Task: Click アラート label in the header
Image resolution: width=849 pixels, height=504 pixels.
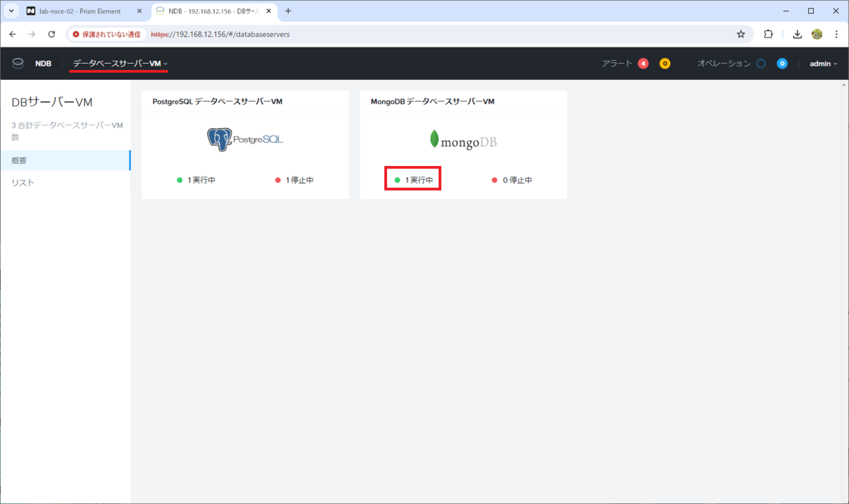Action: tap(617, 64)
